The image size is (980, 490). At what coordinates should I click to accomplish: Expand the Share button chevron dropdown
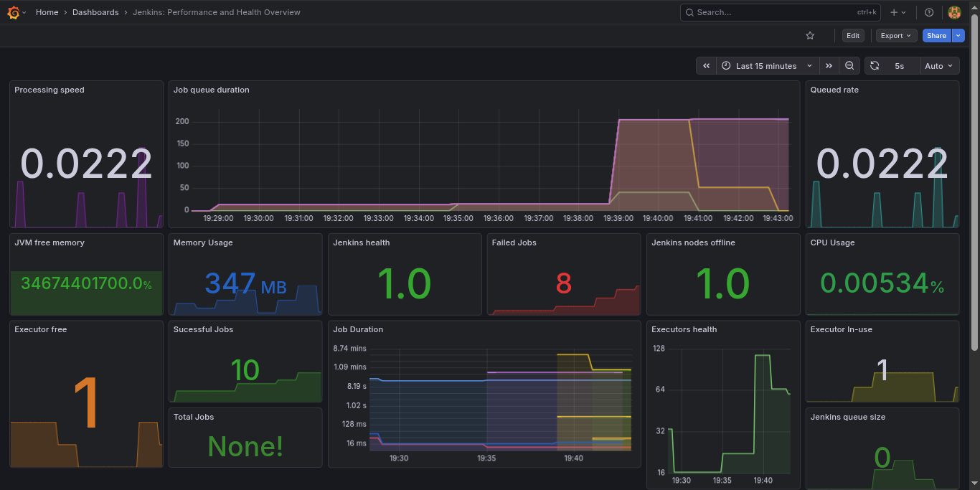[957, 35]
